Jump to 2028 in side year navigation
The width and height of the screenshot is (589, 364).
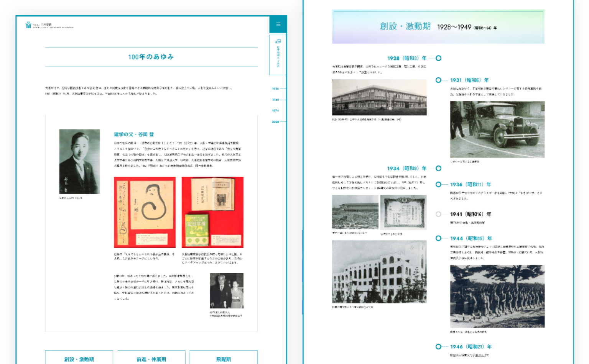[x=275, y=121]
